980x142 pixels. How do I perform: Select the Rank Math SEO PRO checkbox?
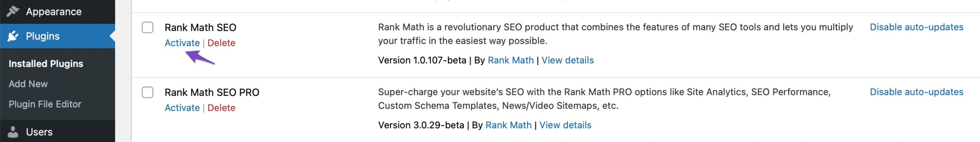point(147,92)
